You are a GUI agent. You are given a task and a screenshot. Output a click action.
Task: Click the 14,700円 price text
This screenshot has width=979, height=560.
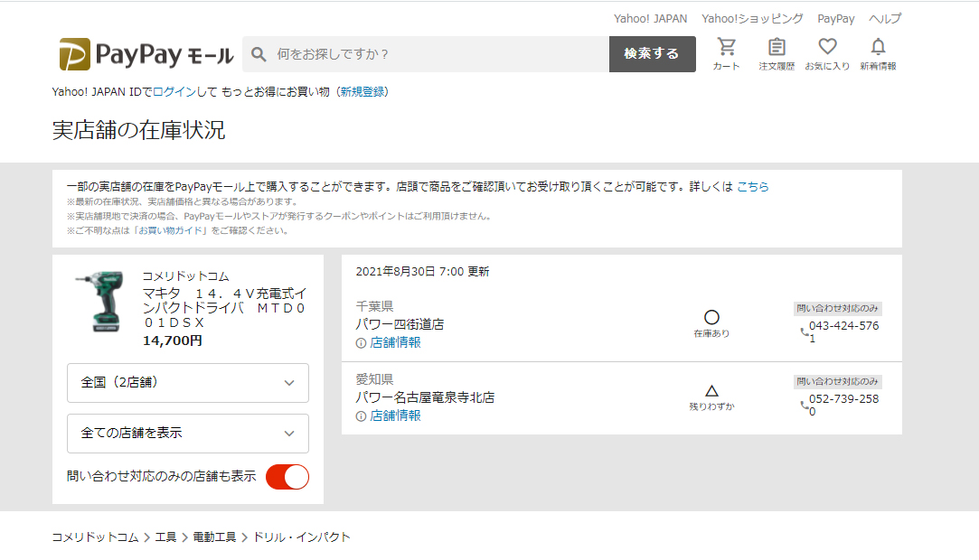pyautogui.click(x=173, y=341)
